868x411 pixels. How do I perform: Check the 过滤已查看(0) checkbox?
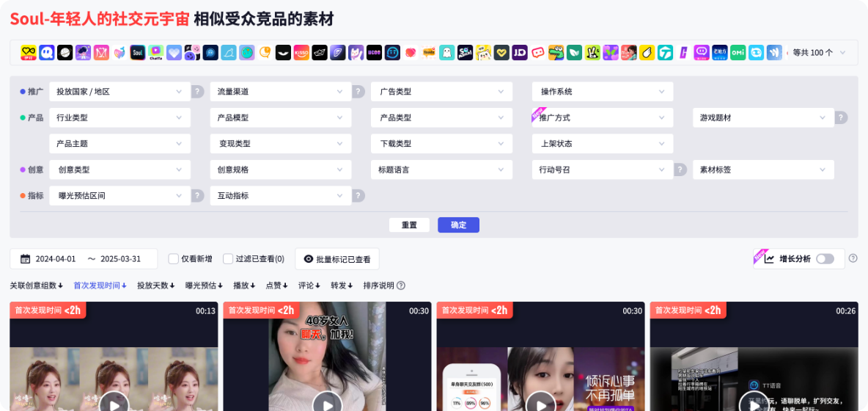pos(228,258)
